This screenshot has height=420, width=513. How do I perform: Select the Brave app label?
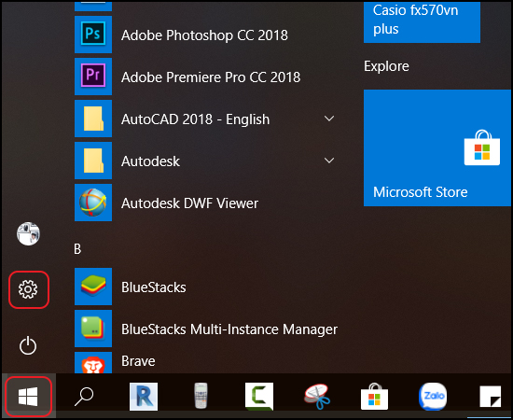138,361
